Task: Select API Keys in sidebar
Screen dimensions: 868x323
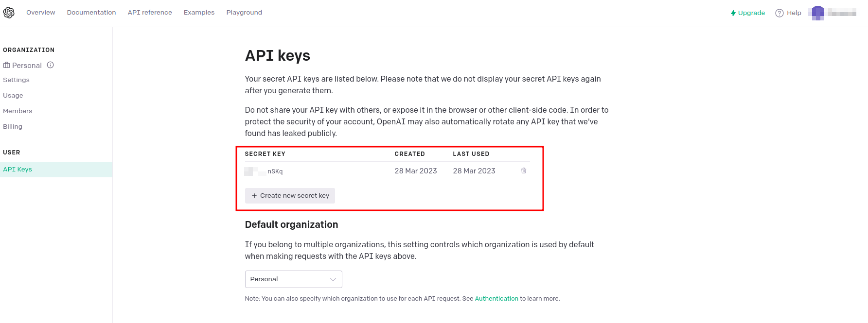Action: pyautogui.click(x=18, y=170)
